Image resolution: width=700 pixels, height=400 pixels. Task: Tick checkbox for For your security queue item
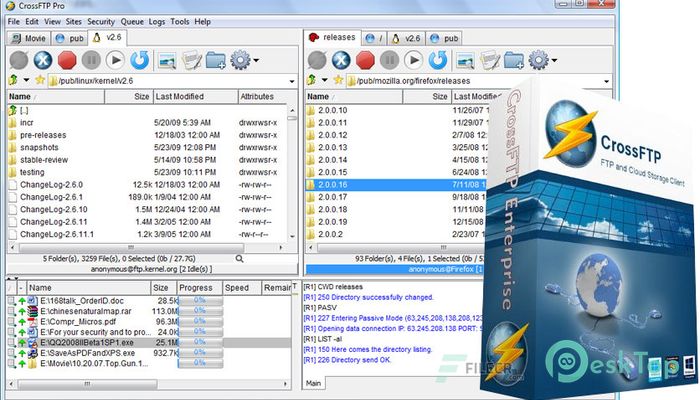click(x=11, y=332)
